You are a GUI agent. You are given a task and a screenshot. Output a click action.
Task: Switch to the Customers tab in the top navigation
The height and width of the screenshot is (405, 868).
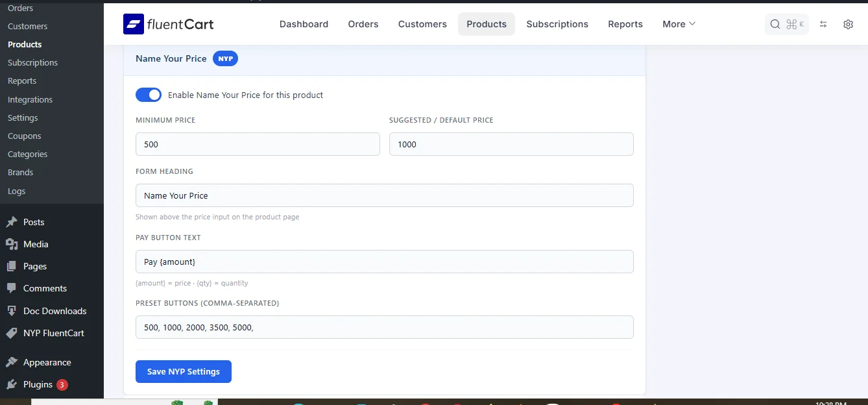[x=422, y=24]
